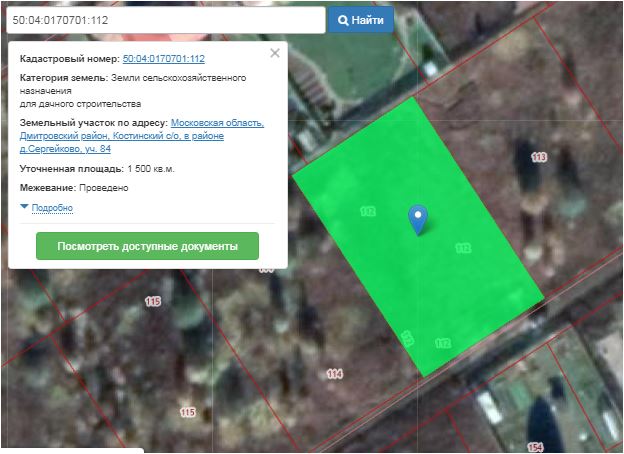Click parcel label 154 on map
Image resolution: width=624 pixels, height=454 pixels.
coord(535,446)
